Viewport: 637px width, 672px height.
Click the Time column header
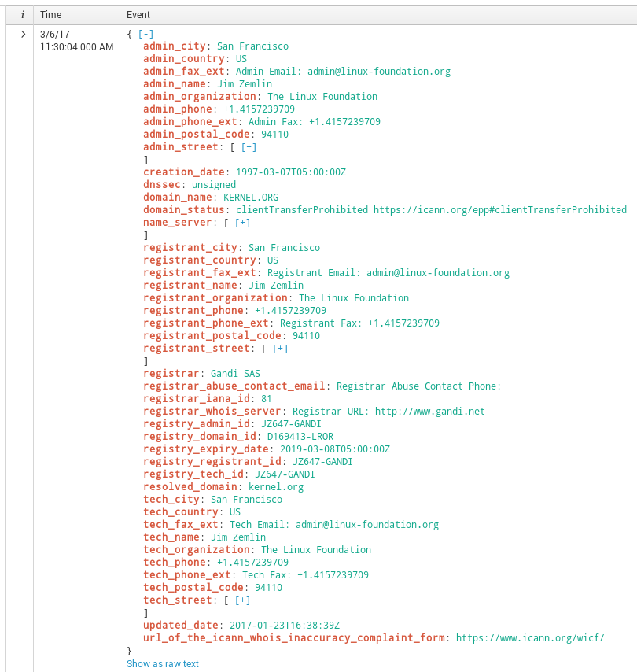51,15
